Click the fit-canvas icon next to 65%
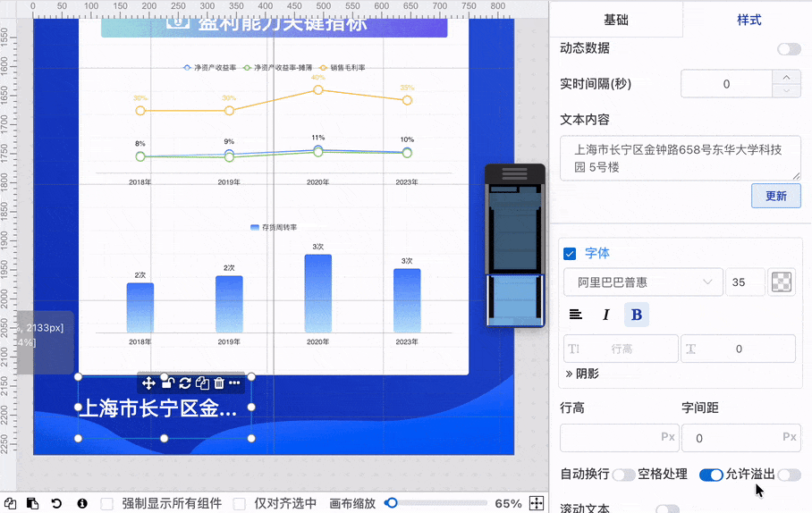Viewport: 812px width, 513px height. [x=537, y=503]
